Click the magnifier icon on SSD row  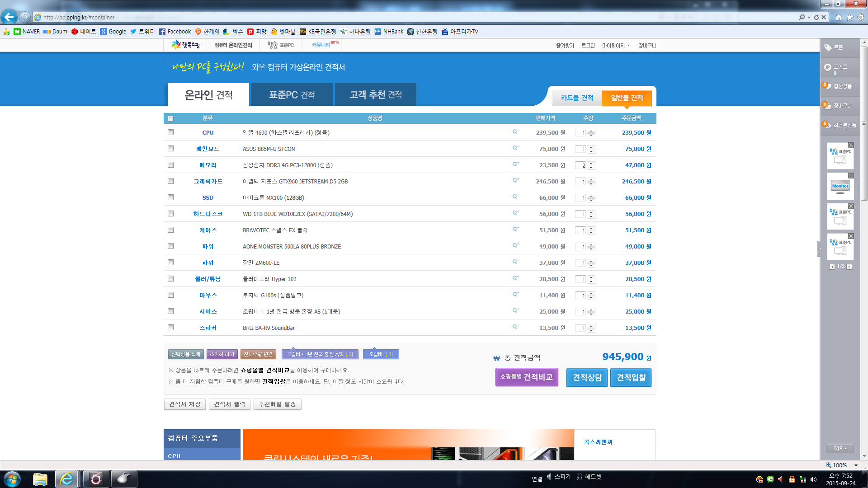[x=515, y=197]
